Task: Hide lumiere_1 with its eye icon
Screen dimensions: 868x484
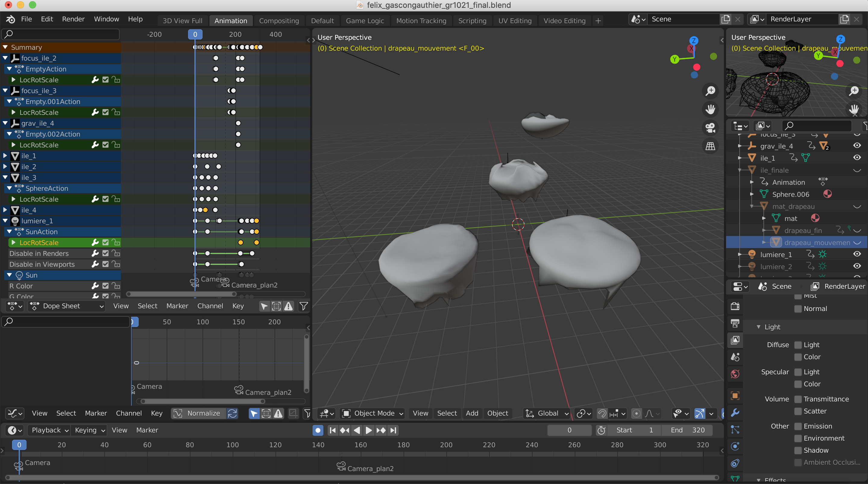Action: click(x=857, y=254)
